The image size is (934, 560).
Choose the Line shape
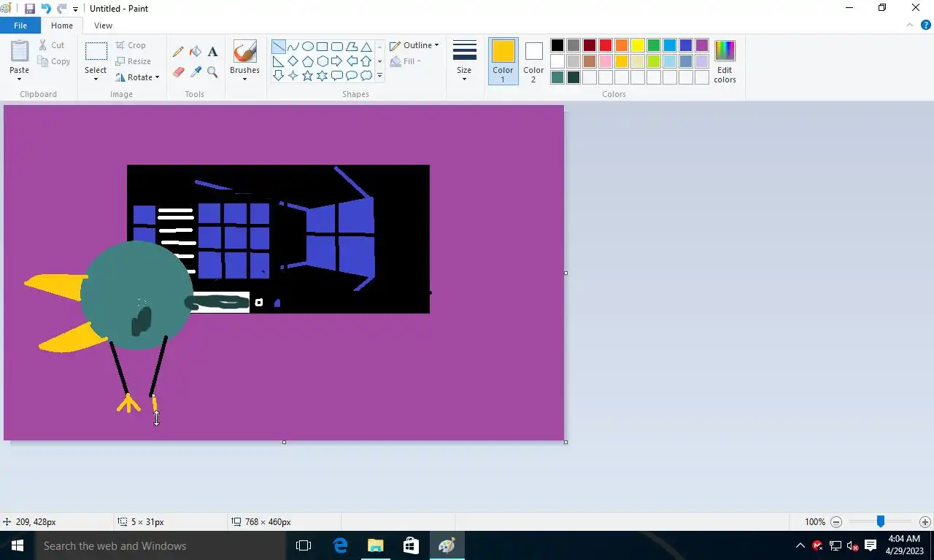pos(279,47)
